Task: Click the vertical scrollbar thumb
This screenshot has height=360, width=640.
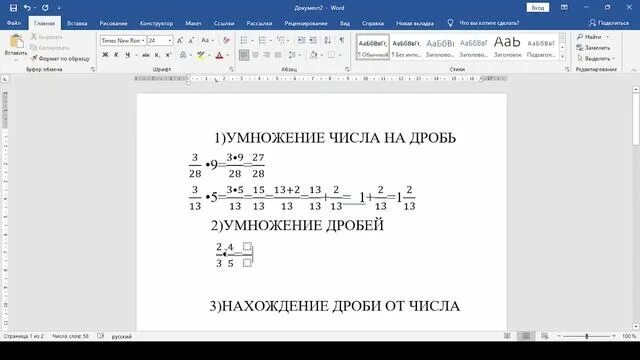Action: pos(636,119)
